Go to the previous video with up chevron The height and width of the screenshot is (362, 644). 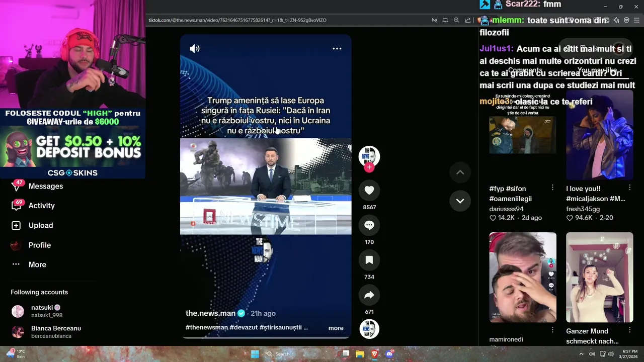[460, 172]
